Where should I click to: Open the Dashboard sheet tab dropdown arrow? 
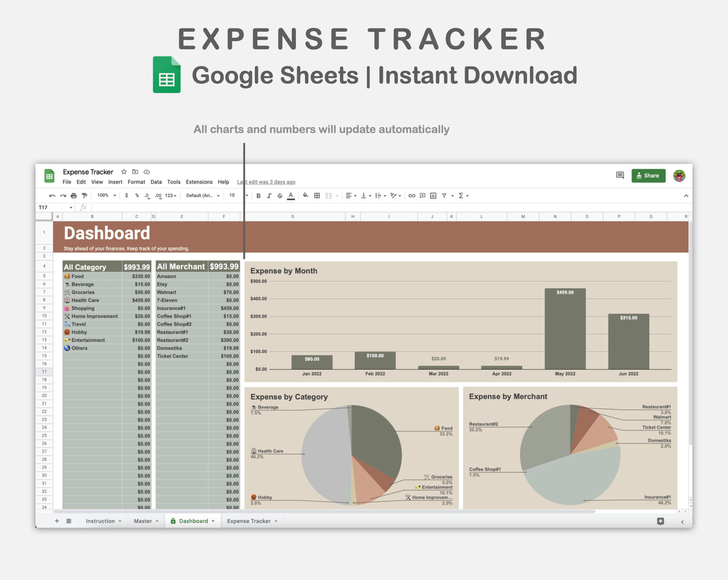[213, 521]
